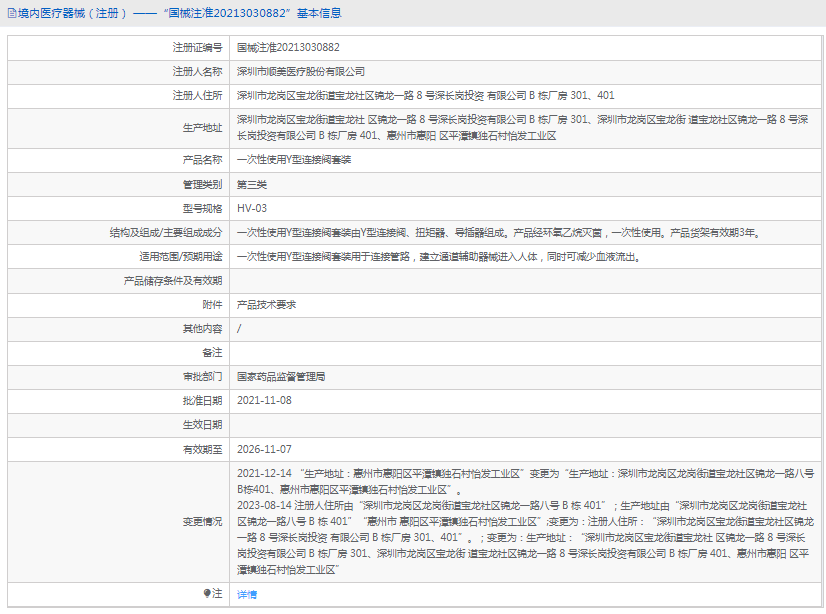This screenshot has width=826, height=614.
Task: Open the 详情 link in the 注 row
Action: click(x=247, y=595)
